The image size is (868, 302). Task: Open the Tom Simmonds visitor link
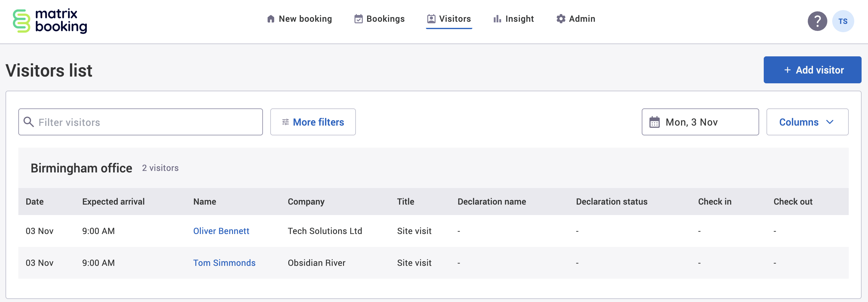224,263
